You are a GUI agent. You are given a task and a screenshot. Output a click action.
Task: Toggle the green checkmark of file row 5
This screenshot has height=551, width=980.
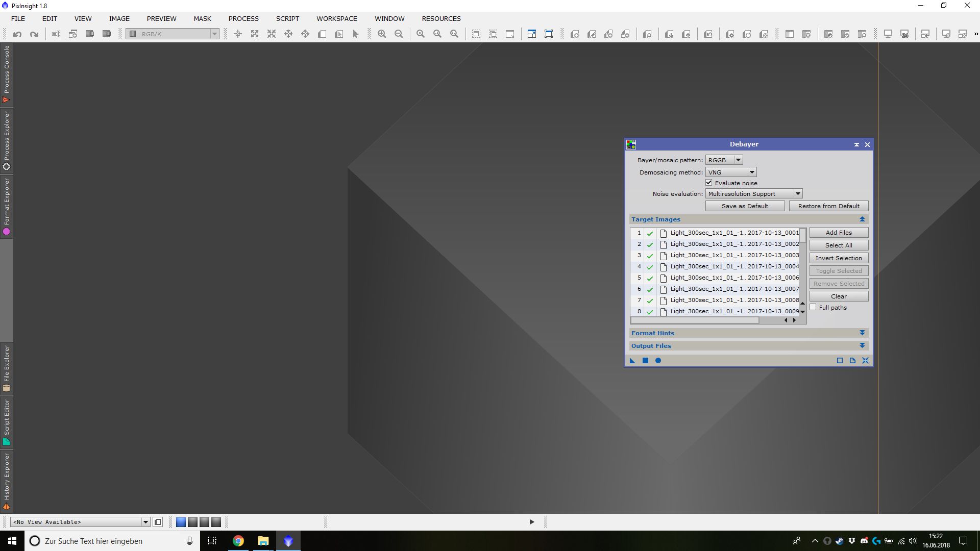[650, 278]
